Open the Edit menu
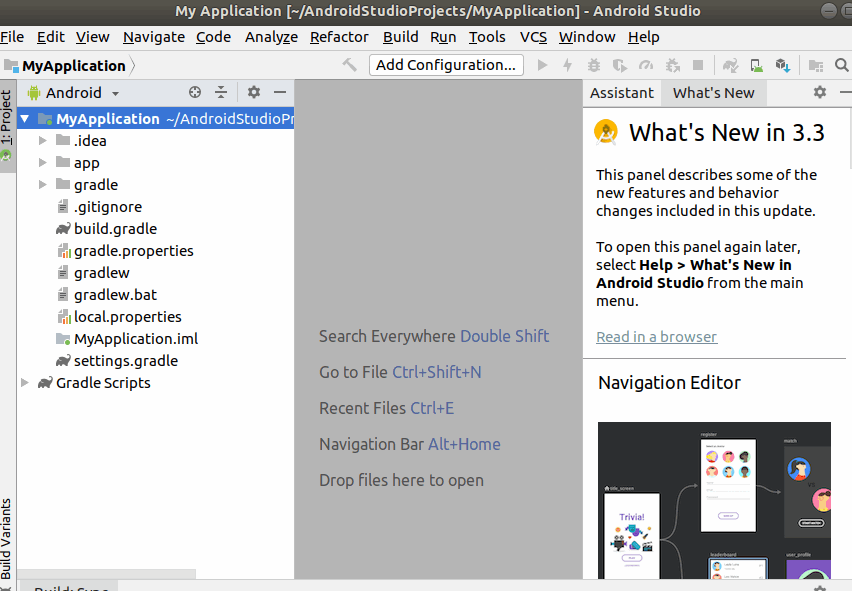852x591 pixels. tap(51, 37)
